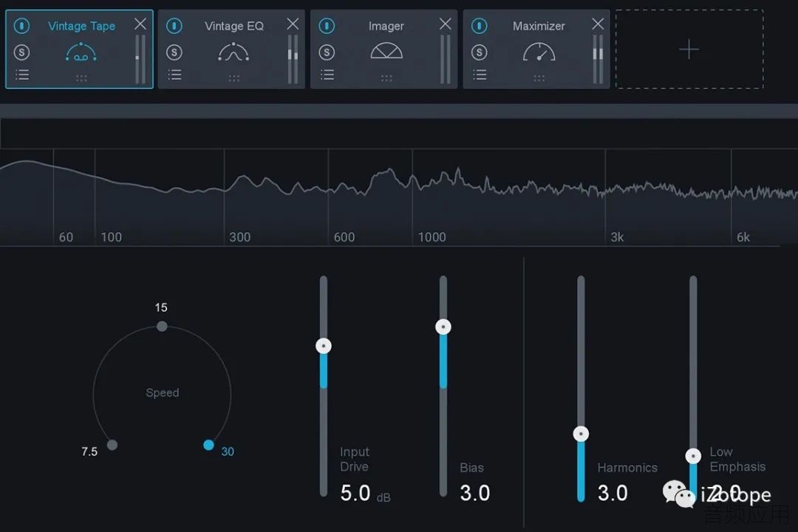This screenshot has height=532, width=798.
Task: Grab the Vintage Tape module drag handle dots
Action: click(81, 78)
